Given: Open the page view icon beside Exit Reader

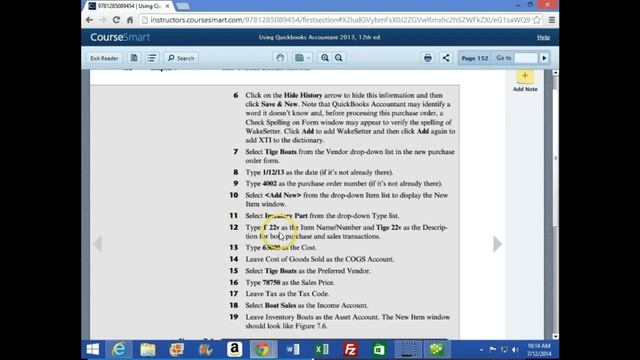Looking at the screenshot, I should tap(134, 58).
